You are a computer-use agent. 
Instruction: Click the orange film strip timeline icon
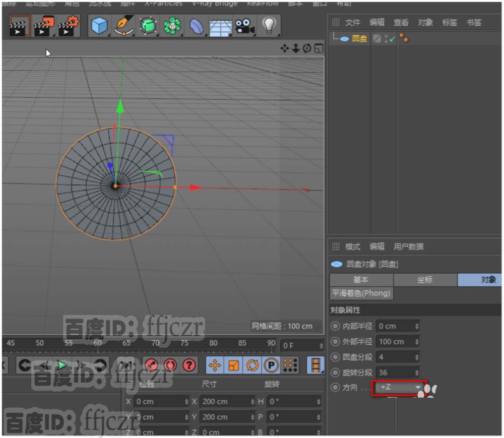click(316, 365)
